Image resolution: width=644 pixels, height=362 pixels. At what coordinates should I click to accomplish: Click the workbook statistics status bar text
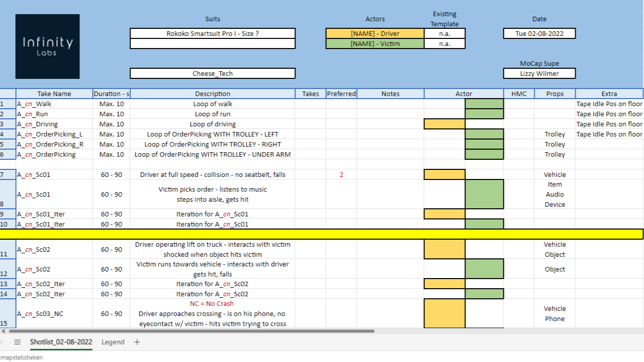point(21,357)
